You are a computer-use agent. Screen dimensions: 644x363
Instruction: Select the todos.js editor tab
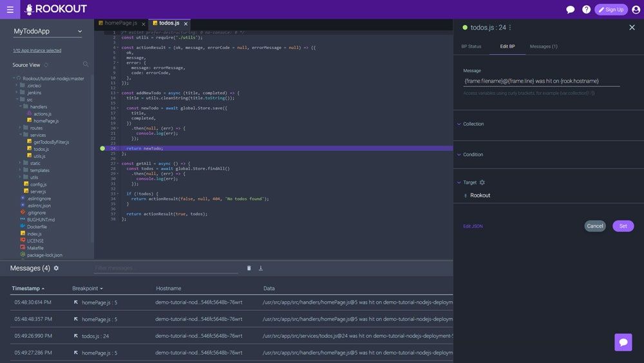point(169,23)
